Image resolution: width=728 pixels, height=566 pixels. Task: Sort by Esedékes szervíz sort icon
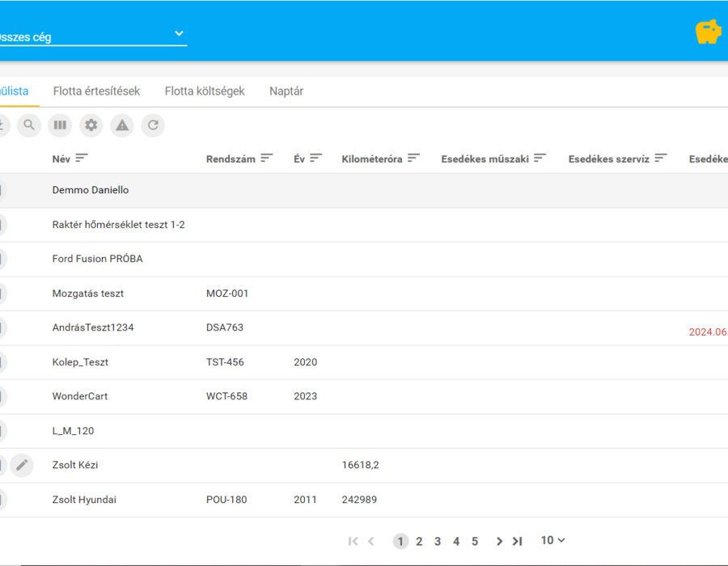point(661,158)
